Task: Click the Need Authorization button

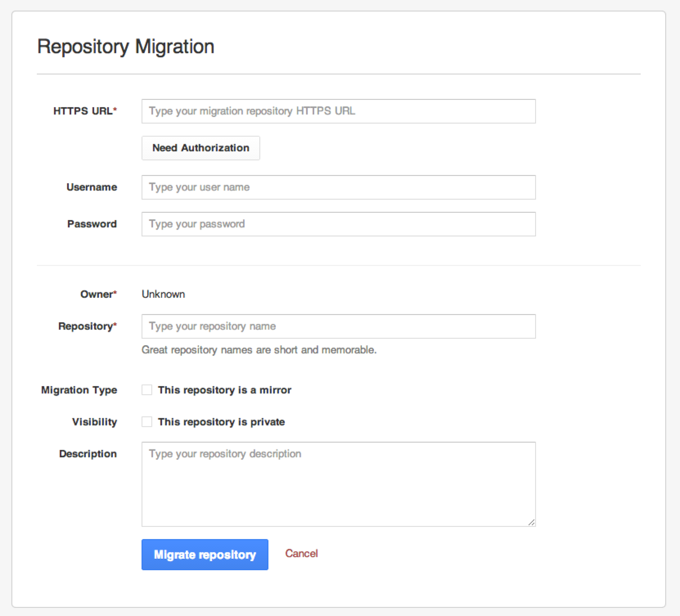Action: point(200,148)
